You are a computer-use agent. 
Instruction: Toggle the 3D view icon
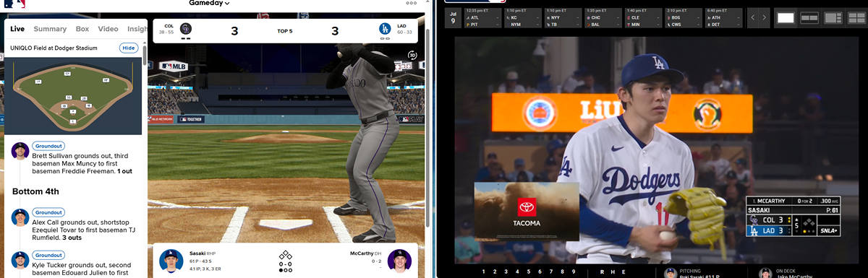click(412, 55)
